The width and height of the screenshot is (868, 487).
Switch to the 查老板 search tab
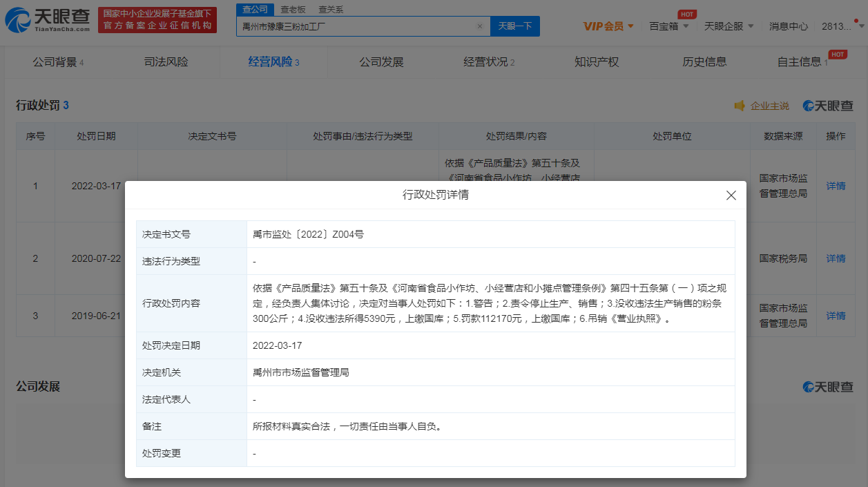(x=293, y=10)
